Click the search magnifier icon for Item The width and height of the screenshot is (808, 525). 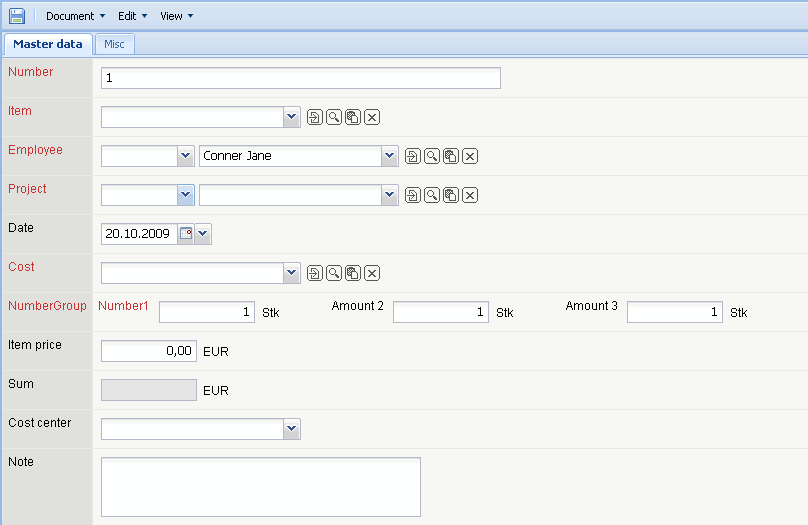(x=334, y=118)
